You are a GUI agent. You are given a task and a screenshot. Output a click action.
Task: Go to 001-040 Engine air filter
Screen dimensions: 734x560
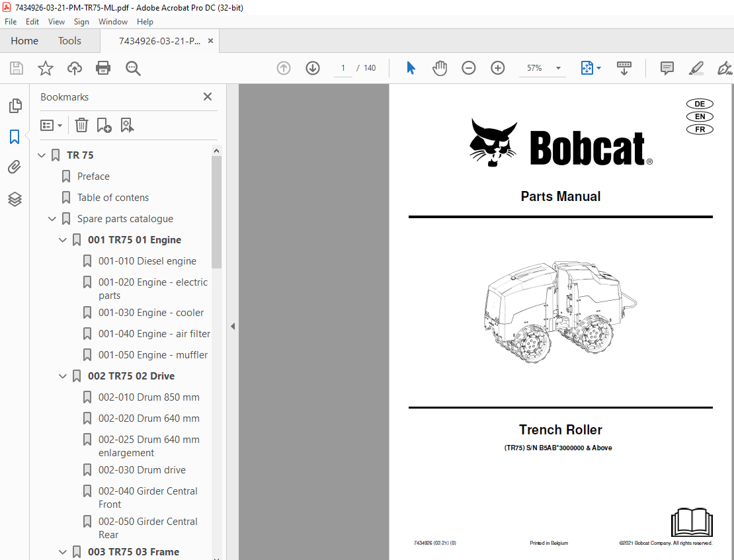[154, 334]
